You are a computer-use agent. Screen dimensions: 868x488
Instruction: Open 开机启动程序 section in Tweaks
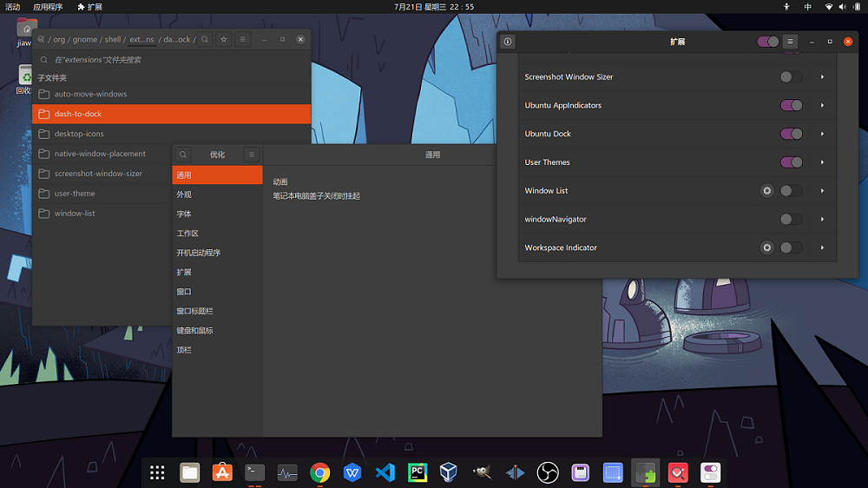click(x=217, y=253)
